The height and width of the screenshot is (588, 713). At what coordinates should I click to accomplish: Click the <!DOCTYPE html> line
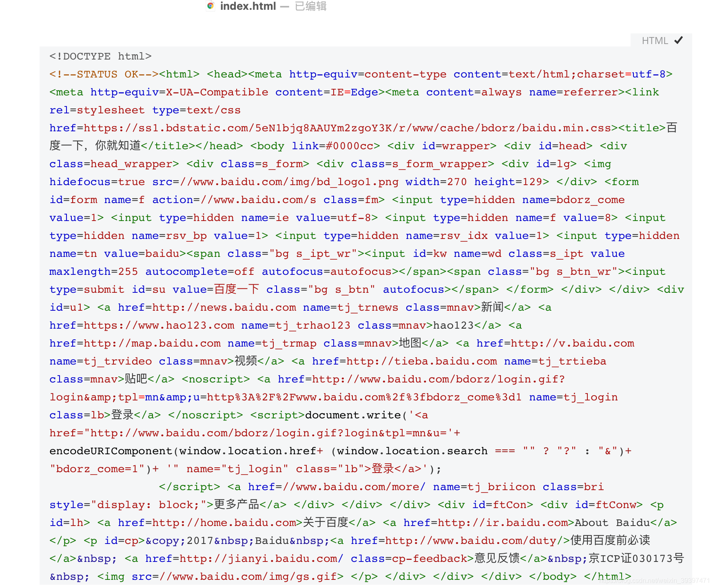pos(100,56)
